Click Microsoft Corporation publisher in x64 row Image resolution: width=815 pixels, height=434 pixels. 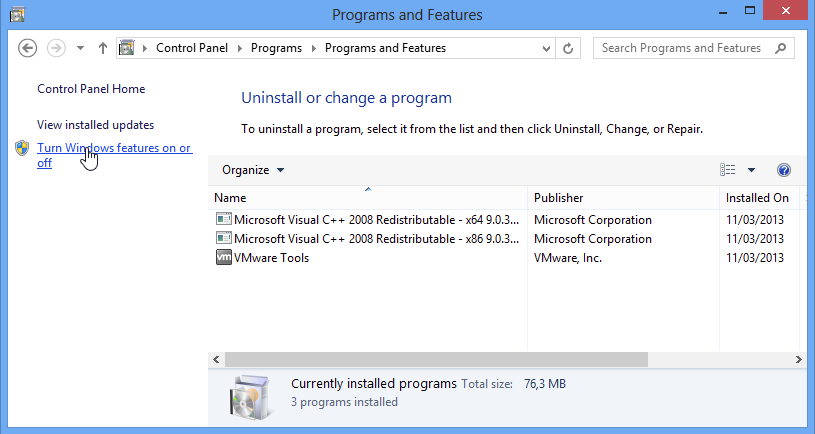pos(593,220)
